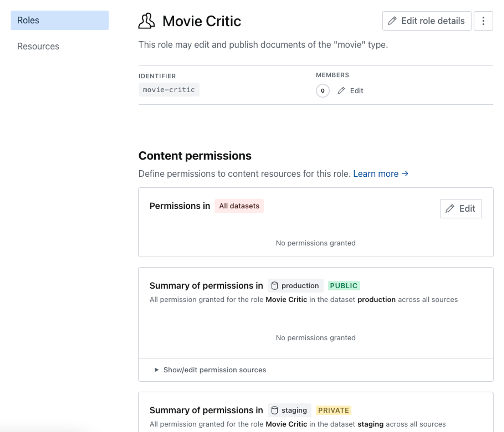Click the movie-critic identifier code box
The height and width of the screenshot is (432, 504).
169,90
